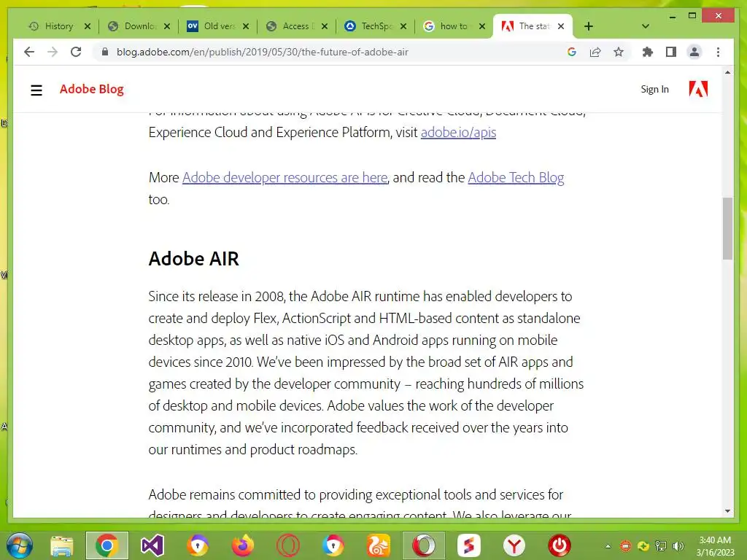Close the History tab
The width and height of the screenshot is (747, 560).
(88, 27)
